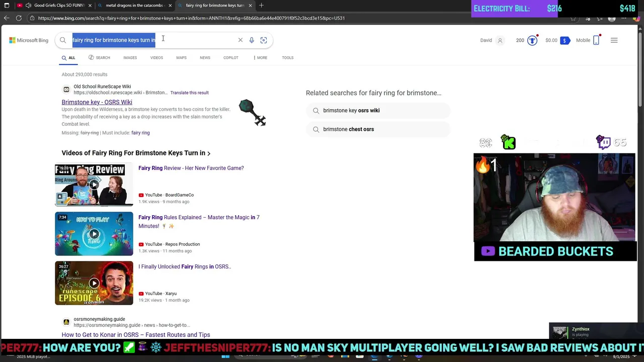Click the $0.00 cashback amount
Image resolution: width=644 pixels, height=362 pixels.
coord(551,40)
